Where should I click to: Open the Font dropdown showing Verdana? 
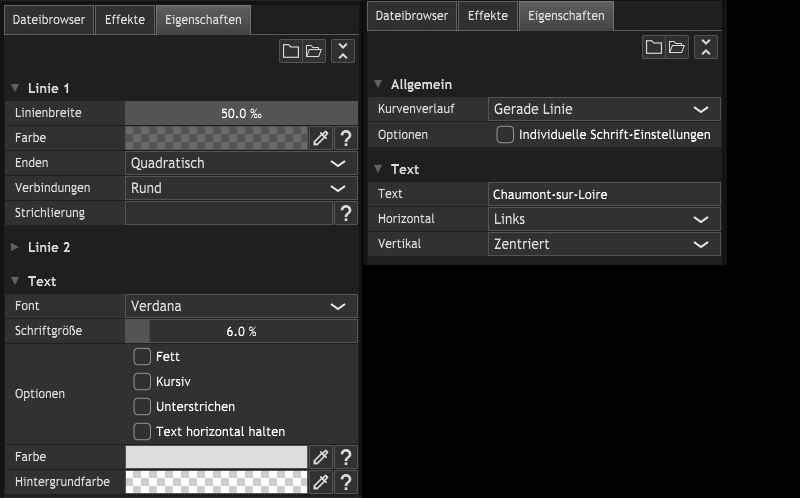[241, 306]
